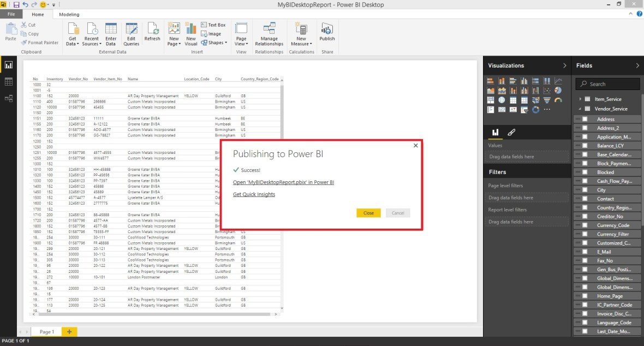This screenshot has width=644, height=346.
Task: Click Close in the Publishing dialog
Action: tap(368, 213)
